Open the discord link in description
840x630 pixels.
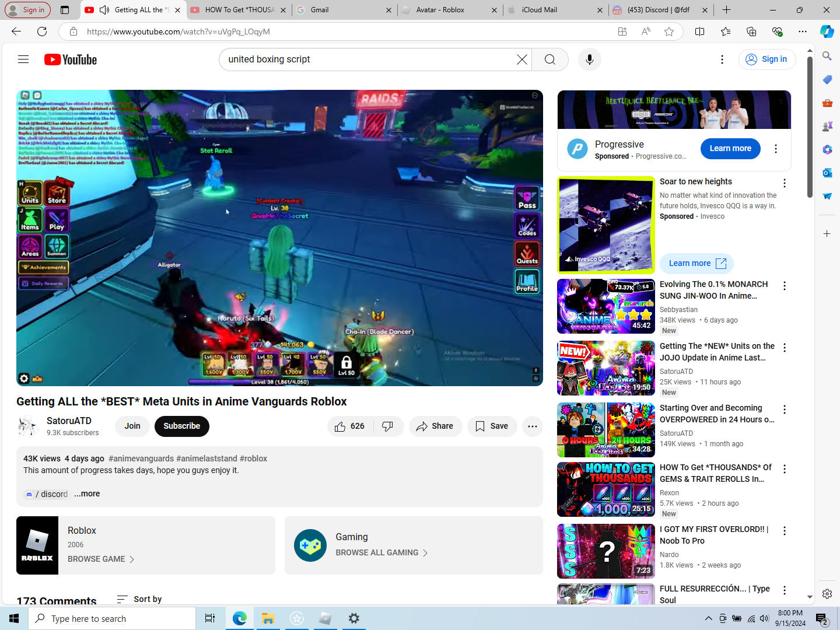point(47,494)
